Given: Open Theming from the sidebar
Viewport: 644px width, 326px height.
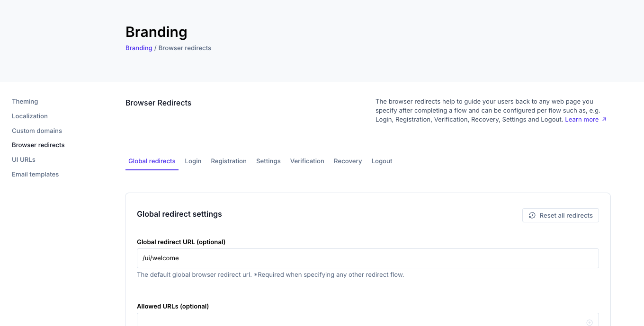Looking at the screenshot, I should [x=25, y=101].
